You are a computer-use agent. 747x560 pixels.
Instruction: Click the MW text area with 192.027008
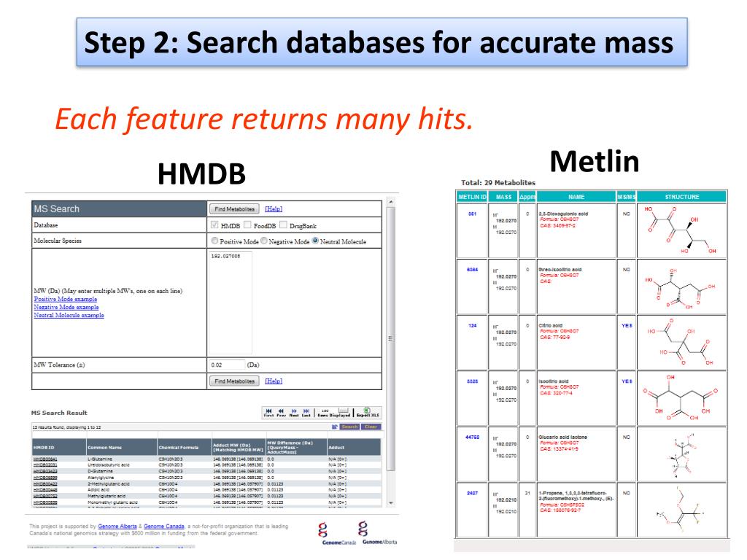pos(230,303)
